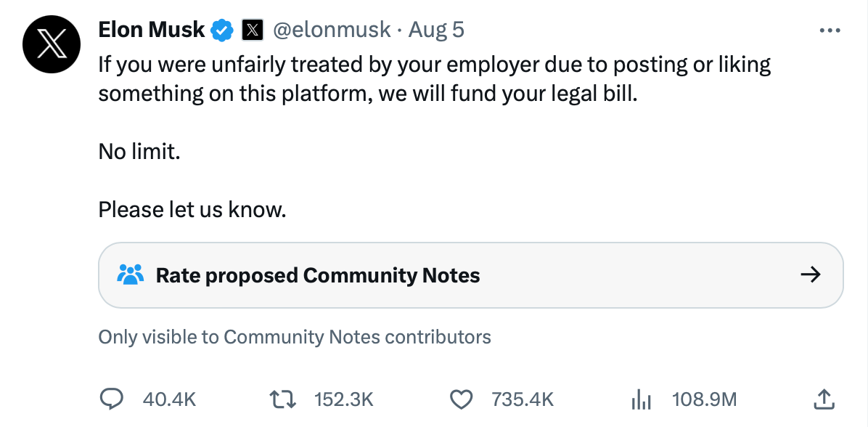View post analytics via bar chart icon
Screen dimensions: 868x427
642,399
